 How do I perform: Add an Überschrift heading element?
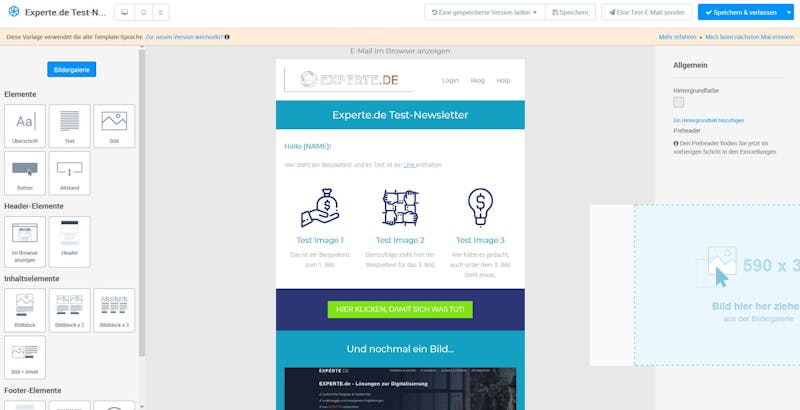point(24,126)
